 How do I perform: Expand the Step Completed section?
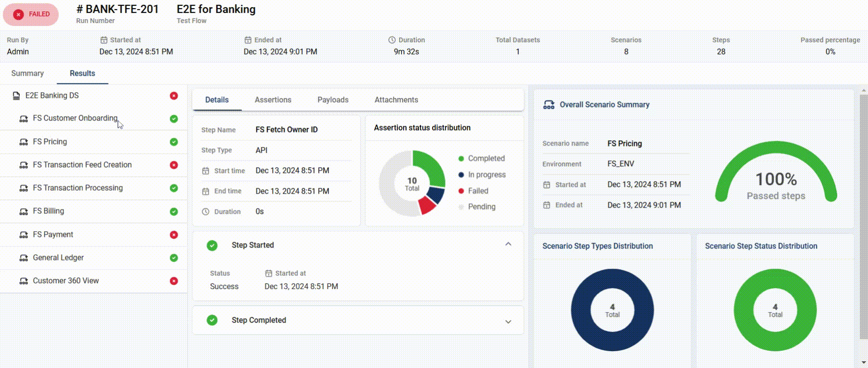508,322
